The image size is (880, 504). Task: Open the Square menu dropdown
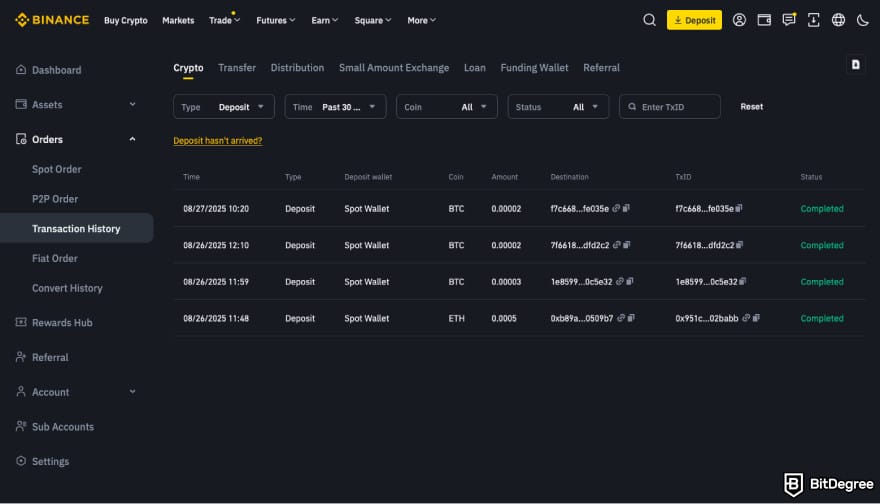[x=373, y=20]
